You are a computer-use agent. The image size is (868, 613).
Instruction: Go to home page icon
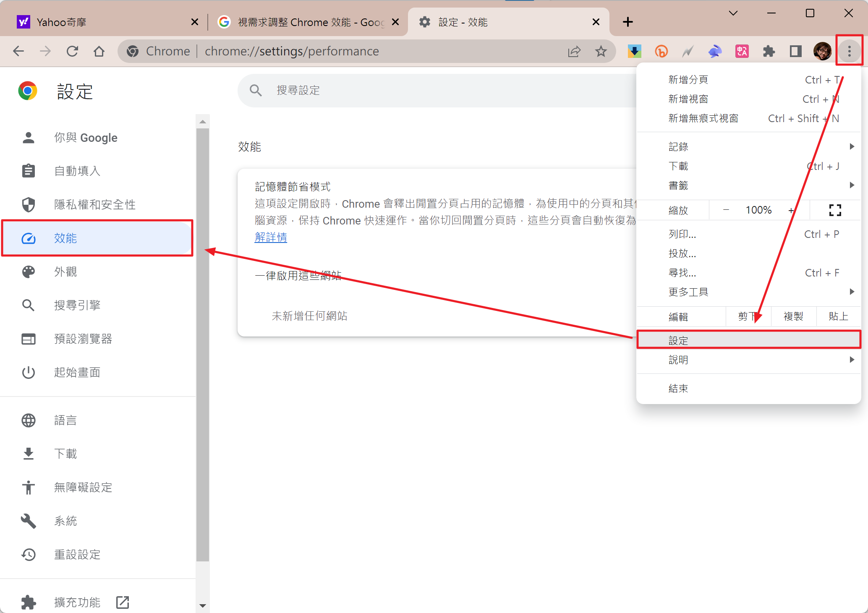point(99,51)
